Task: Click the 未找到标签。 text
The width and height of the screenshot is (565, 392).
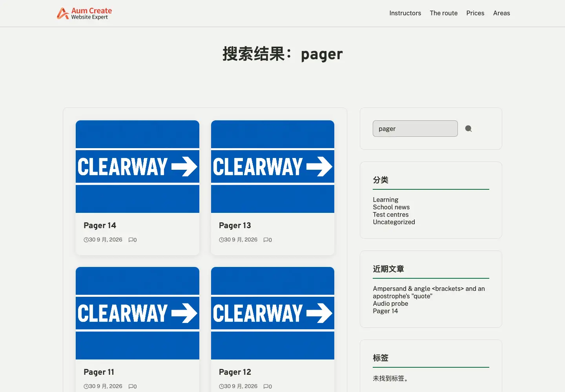Action: (391, 379)
